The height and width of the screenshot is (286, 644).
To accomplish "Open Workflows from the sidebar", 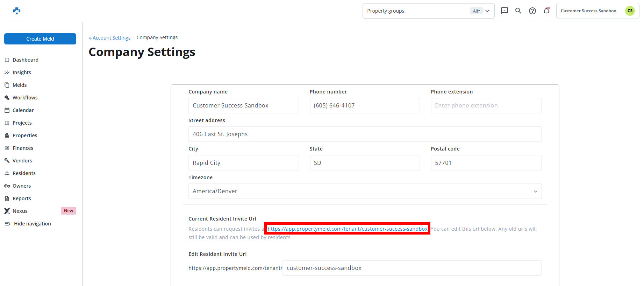I will (25, 98).
